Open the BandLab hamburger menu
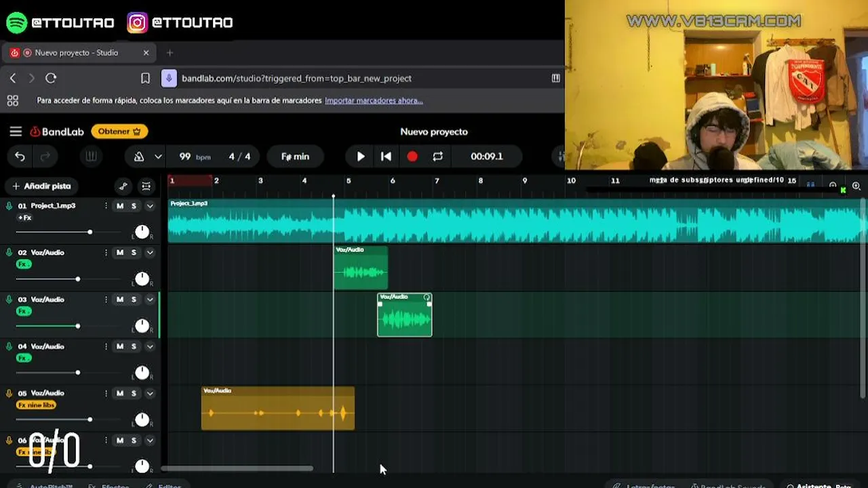This screenshot has height=488, width=868. tap(16, 131)
